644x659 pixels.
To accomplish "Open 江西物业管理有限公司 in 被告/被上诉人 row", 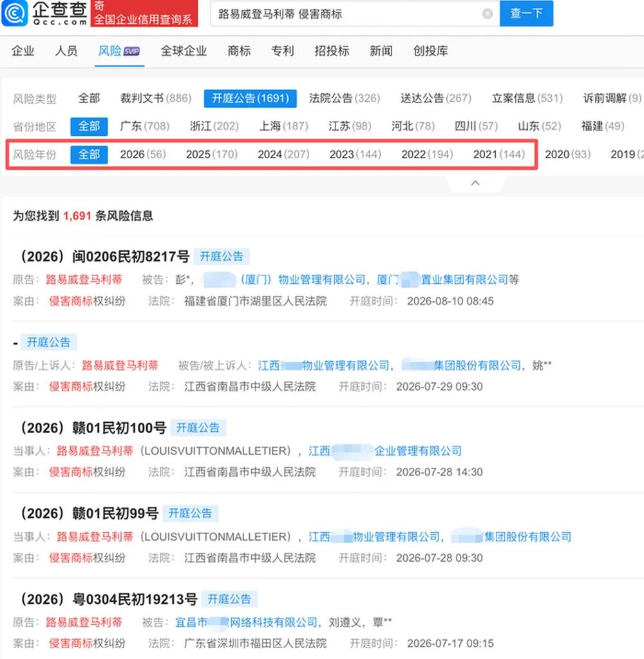I will point(324,366).
